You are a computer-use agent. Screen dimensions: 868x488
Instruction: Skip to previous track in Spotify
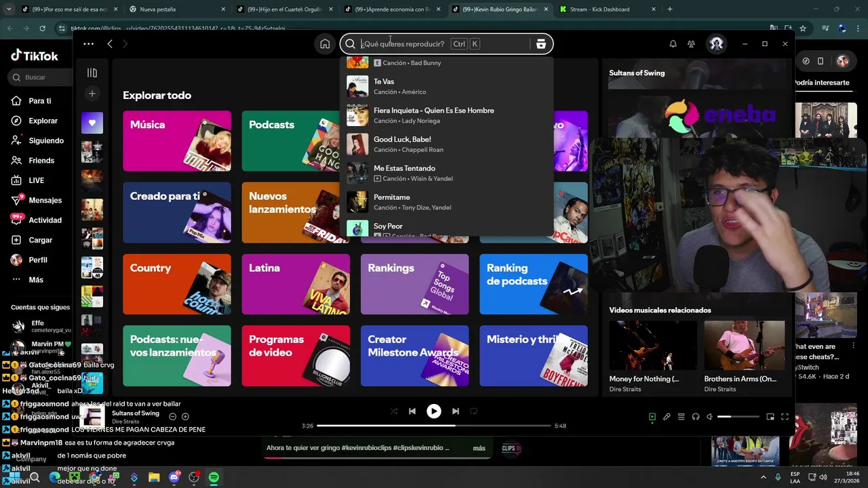point(412,411)
